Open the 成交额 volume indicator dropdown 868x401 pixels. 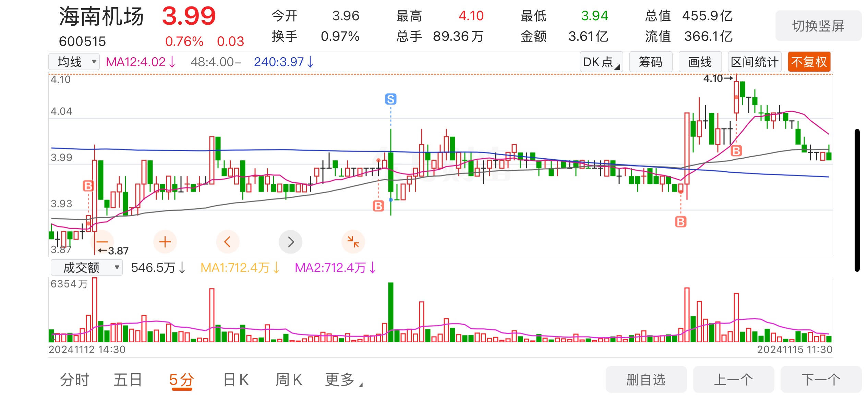click(x=86, y=267)
